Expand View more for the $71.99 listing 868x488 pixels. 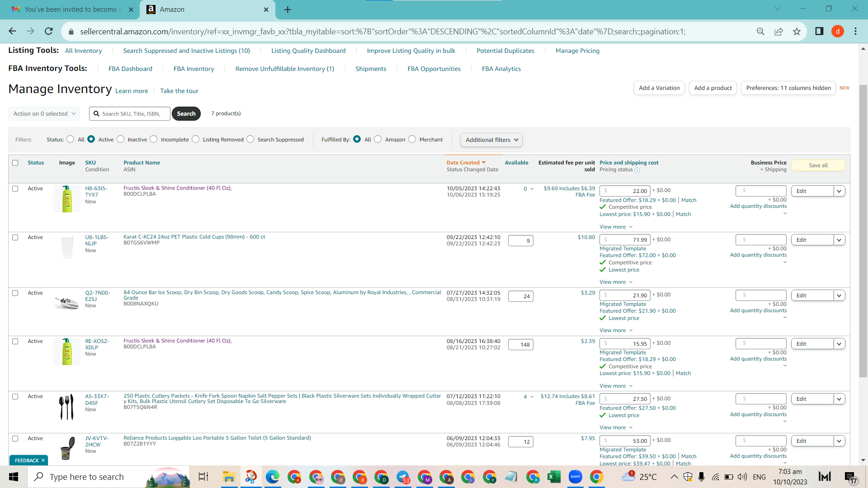[x=616, y=282]
